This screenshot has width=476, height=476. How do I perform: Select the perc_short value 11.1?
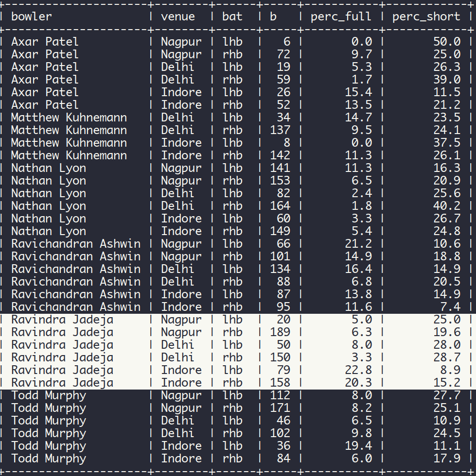tap(447, 446)
